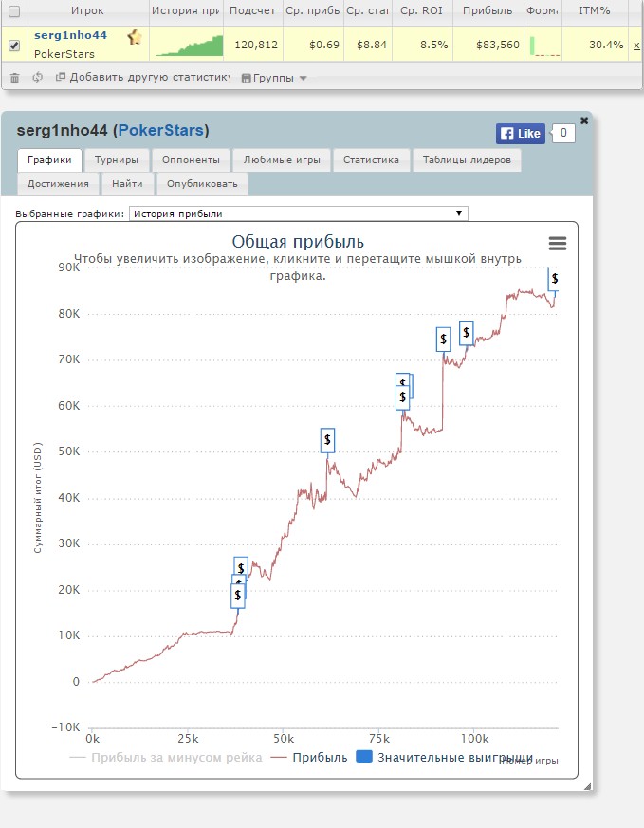Click the profit history mini chart thumbnail
This screenshot has height=828, width=644.
(187, 44)
